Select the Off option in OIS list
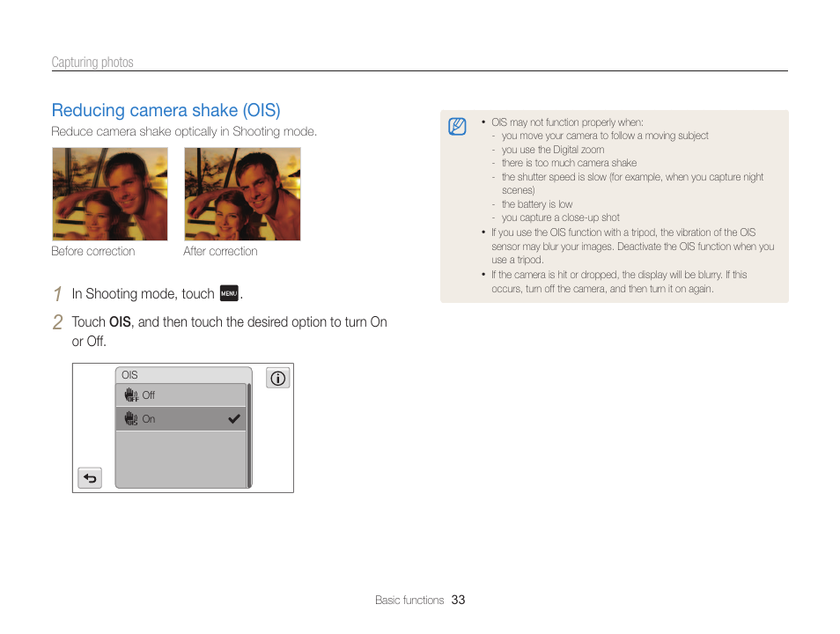840x634 pixels. 181,395
